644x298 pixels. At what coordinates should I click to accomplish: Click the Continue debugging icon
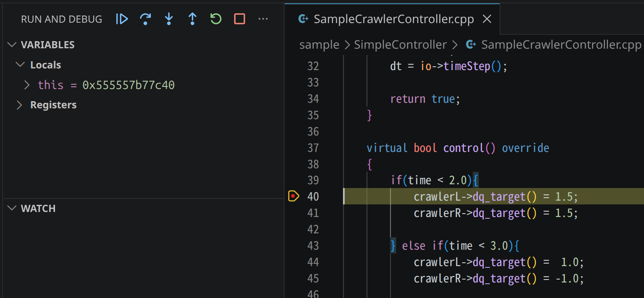pyautogui.click(x=122, y=19)
